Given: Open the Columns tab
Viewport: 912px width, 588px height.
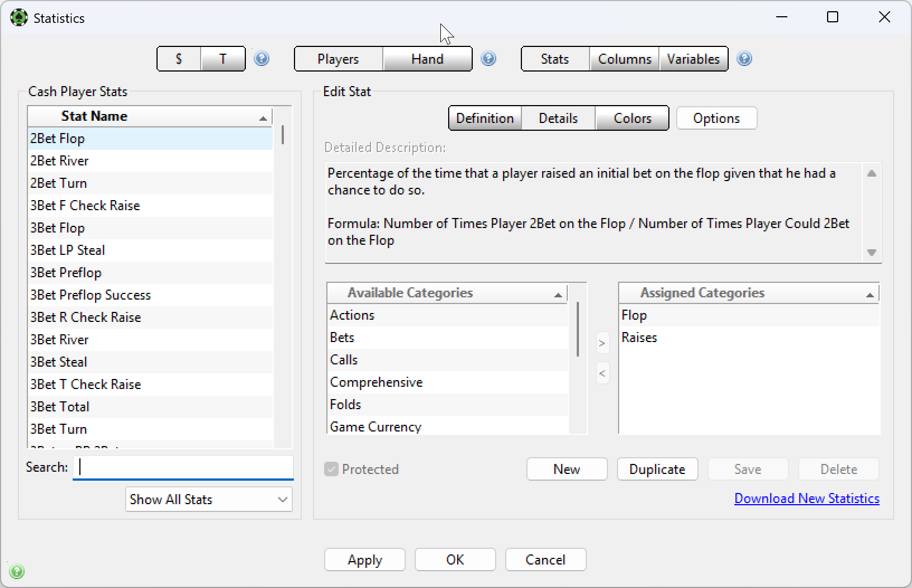Looking at the screenshot, I should point(625,59).
